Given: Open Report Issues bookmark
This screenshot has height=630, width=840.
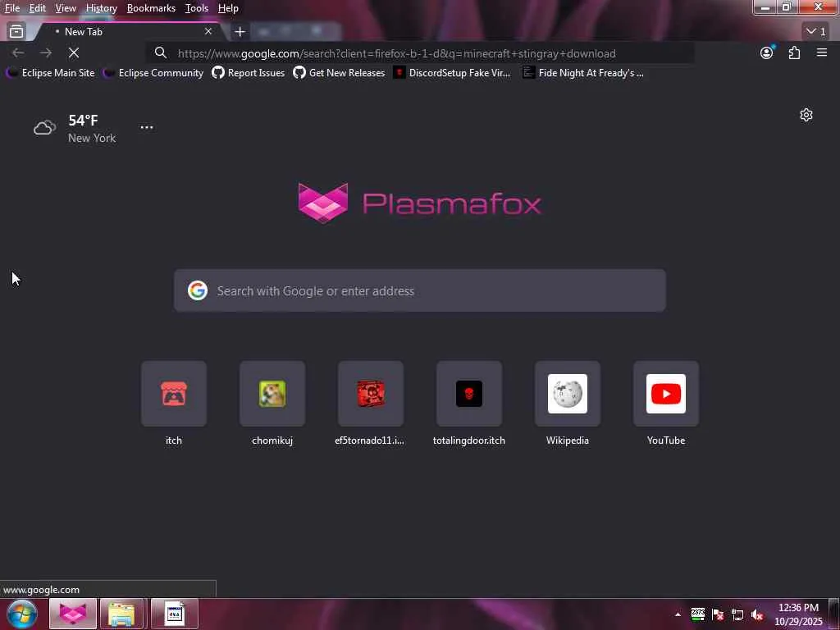Looking at the screenshot, I should pyautogui.click(x=248, y=72).
